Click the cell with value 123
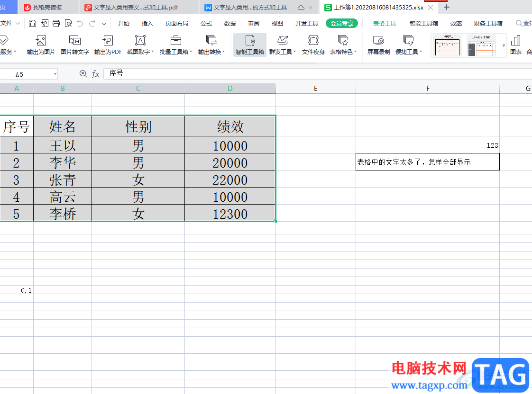The height and width of the screenshot is (394, 532). pos(428,145)
